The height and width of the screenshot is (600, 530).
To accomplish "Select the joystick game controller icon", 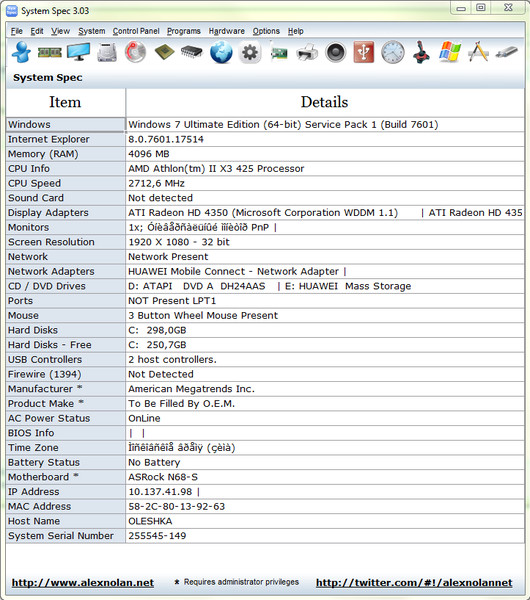I will click(x=421, y=52).
